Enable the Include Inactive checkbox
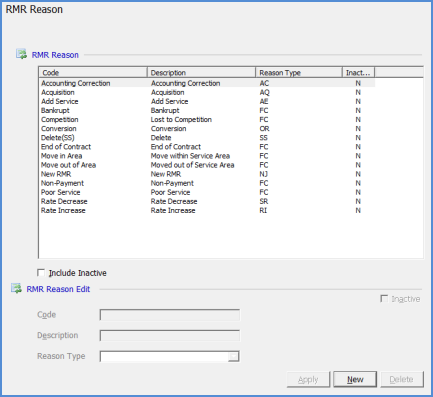 41,273
